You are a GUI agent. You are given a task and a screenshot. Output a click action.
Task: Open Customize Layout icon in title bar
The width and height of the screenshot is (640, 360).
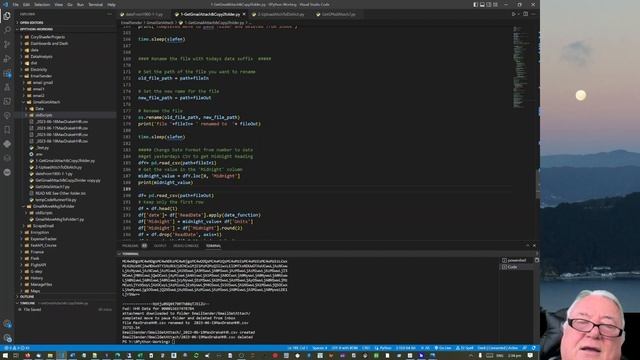point(495,4)
